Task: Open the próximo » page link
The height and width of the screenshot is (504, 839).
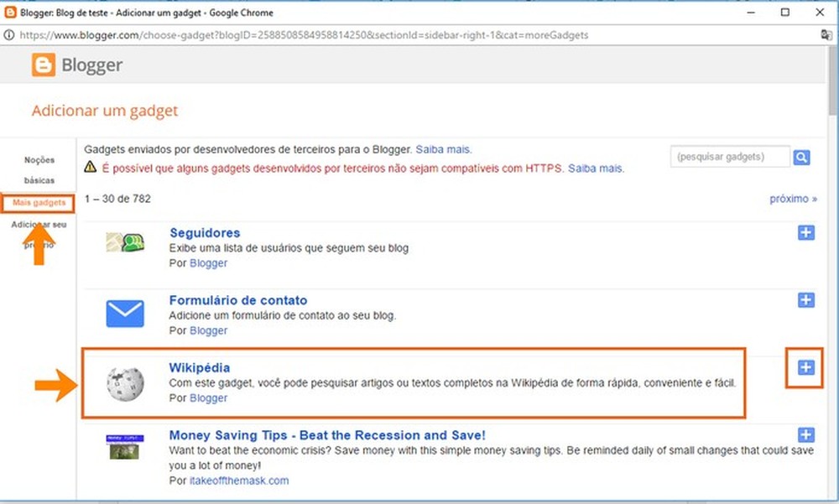Action: tap(792, 198)
